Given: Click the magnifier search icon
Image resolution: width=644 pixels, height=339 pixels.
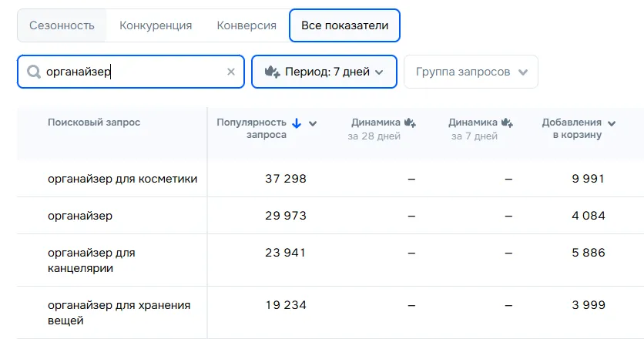Looking at the screenshot, I should click(x=34, y=72).
